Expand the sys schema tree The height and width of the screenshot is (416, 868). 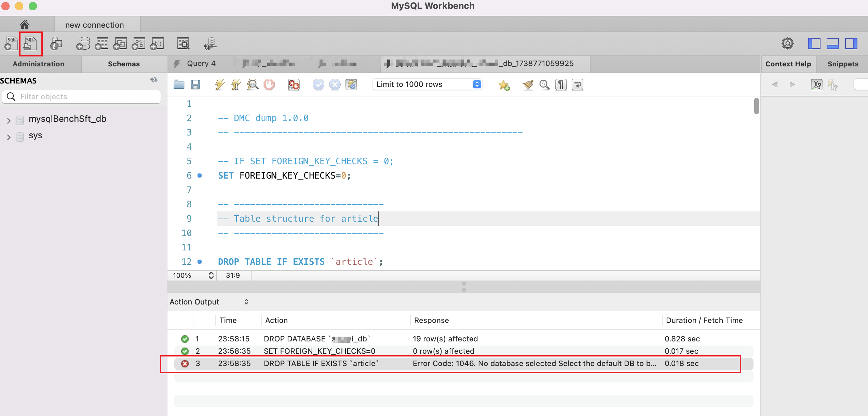(x=9, y=136)
